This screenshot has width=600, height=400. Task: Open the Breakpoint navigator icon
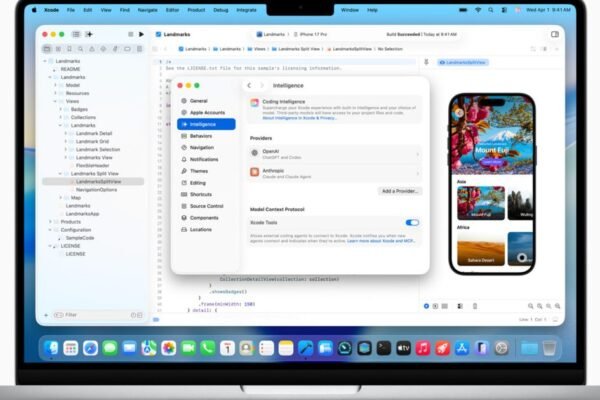click(x=127, y=49)
